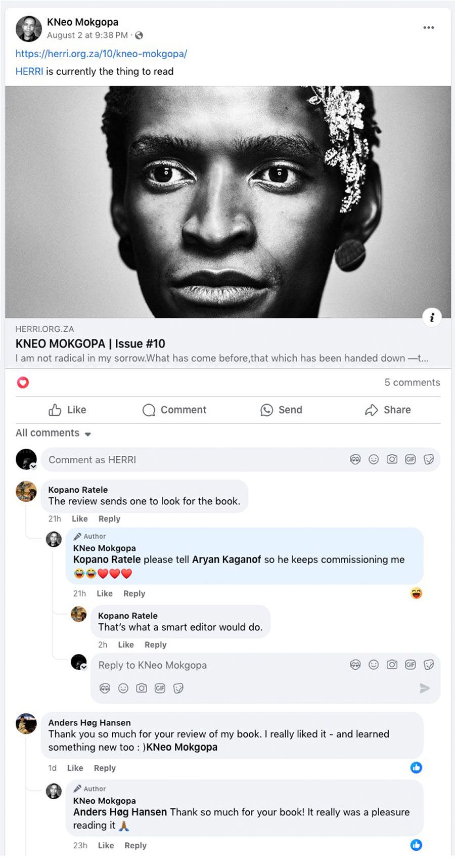Click the link preview info icon

pos(432,318)
